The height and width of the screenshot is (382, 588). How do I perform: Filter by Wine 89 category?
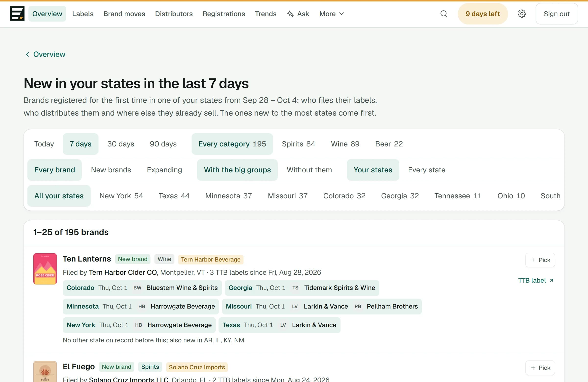click(345, 144)
